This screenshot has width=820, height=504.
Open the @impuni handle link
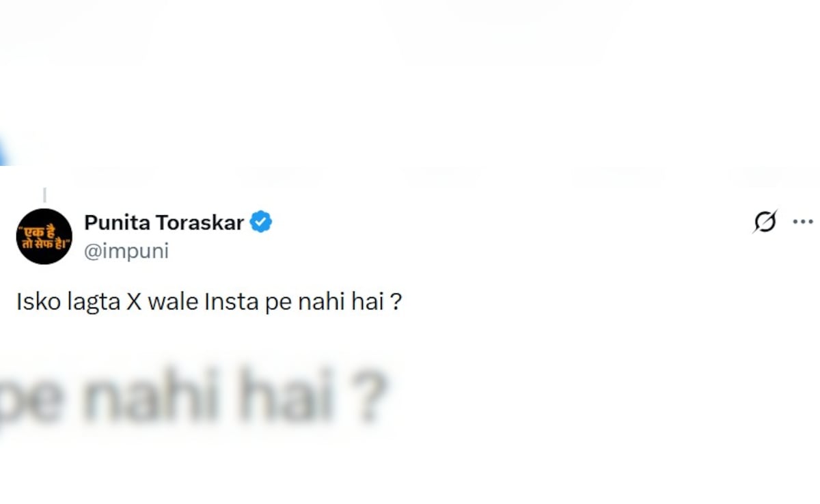click(126, 251)
